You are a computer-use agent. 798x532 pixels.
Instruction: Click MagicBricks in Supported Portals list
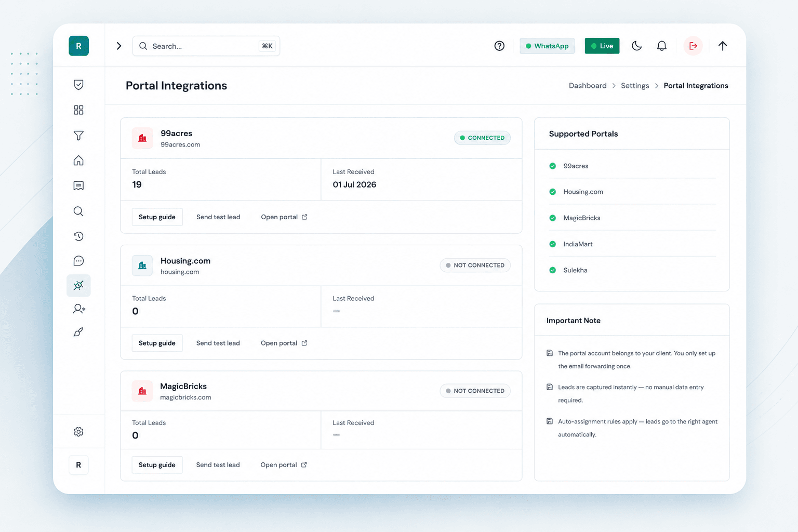(x=582, y=218)
